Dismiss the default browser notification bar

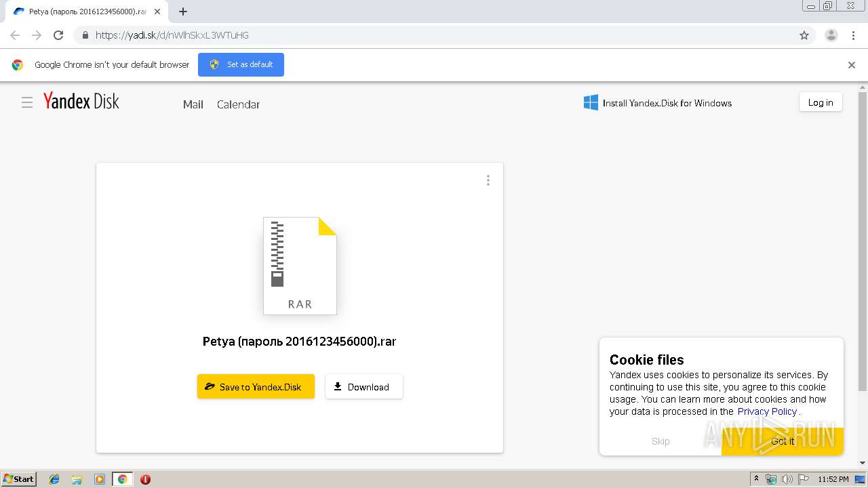pos(852,65)
